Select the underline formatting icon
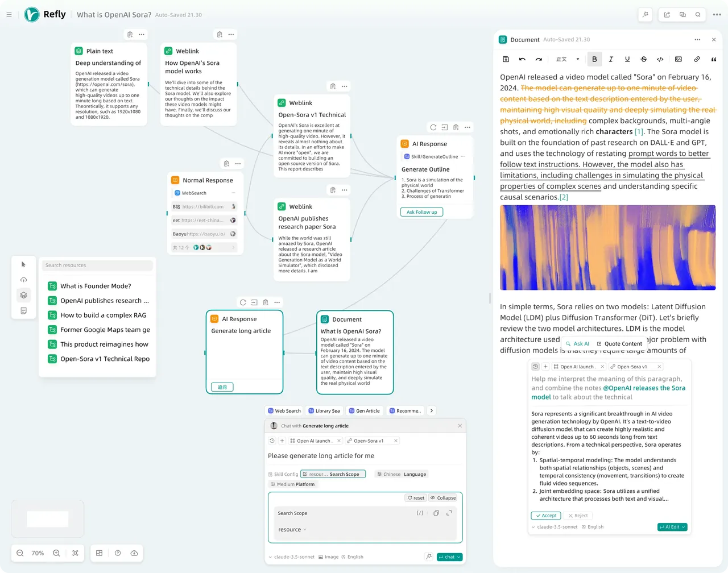728x573 pixels. [x=627, y=59]
